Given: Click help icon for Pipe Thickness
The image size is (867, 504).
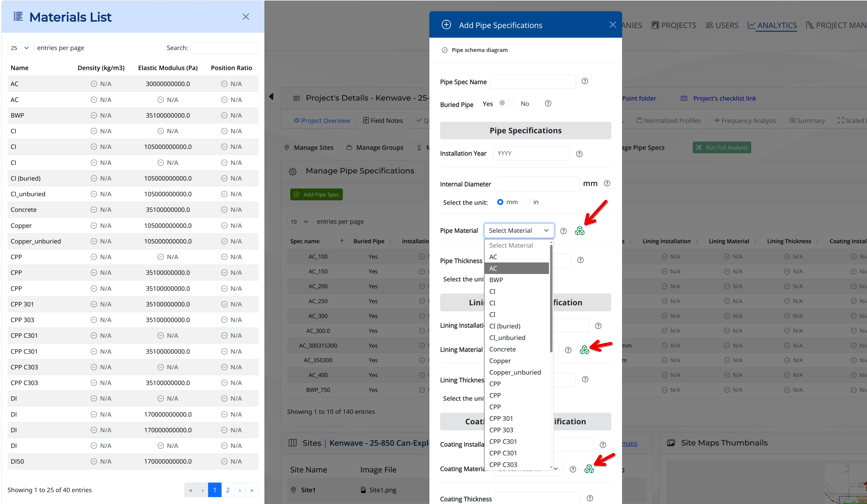Looking at the screenshot, I should click(x=580, y=260).
